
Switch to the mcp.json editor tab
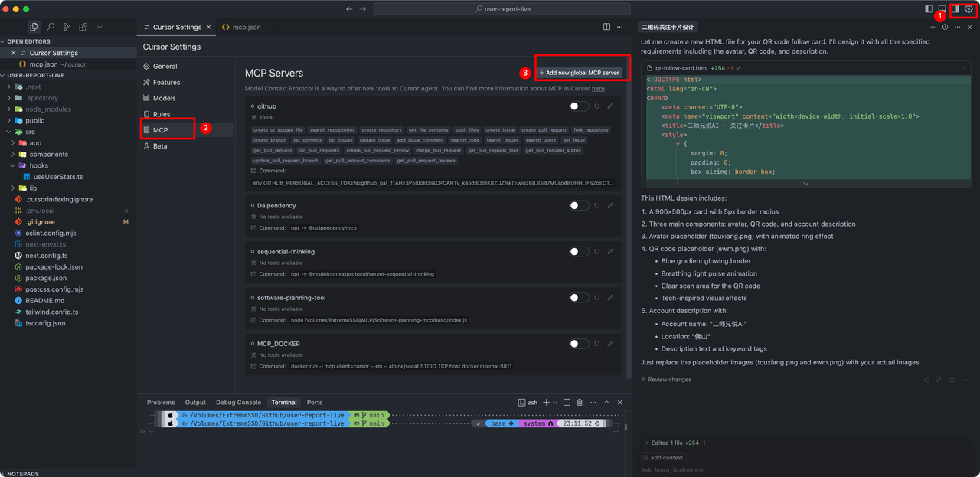(242, 27)
